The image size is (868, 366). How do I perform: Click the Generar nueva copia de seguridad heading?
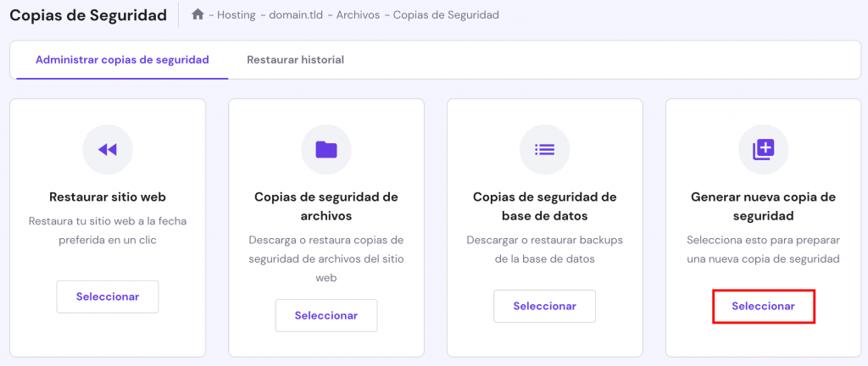point(763,206)
